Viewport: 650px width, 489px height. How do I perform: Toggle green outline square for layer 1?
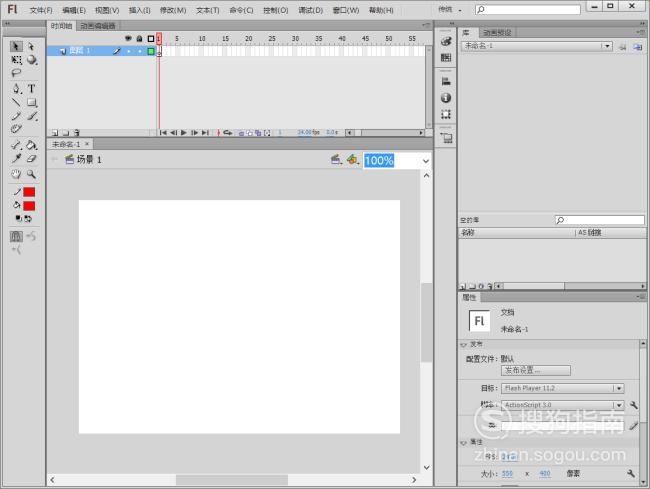(x=151, y=51)
